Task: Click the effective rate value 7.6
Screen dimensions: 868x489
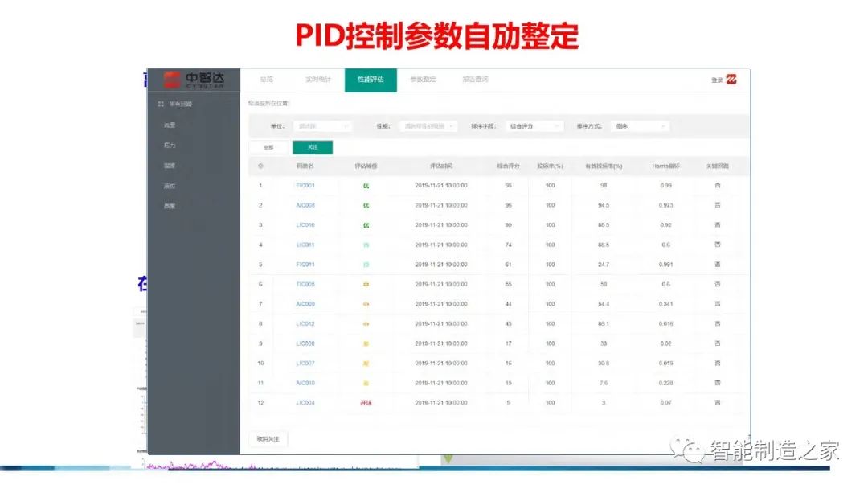Action: pos(604,383)
